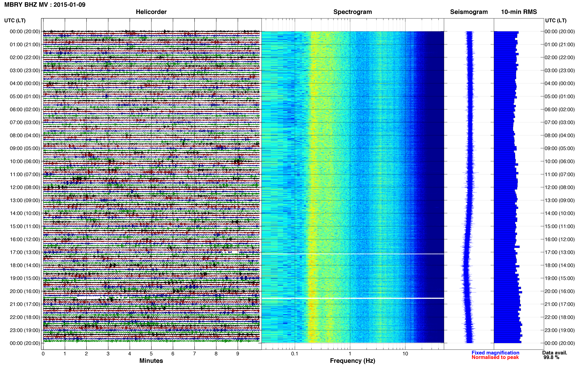This screenshot has width=588, height=368.
Task: Click '18:00 (14:00)' on RMS-side time axis
Action: [x=560, y=265]
